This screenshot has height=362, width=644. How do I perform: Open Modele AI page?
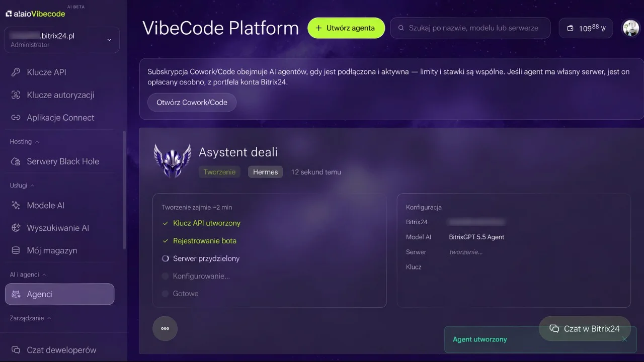[59, 205]
